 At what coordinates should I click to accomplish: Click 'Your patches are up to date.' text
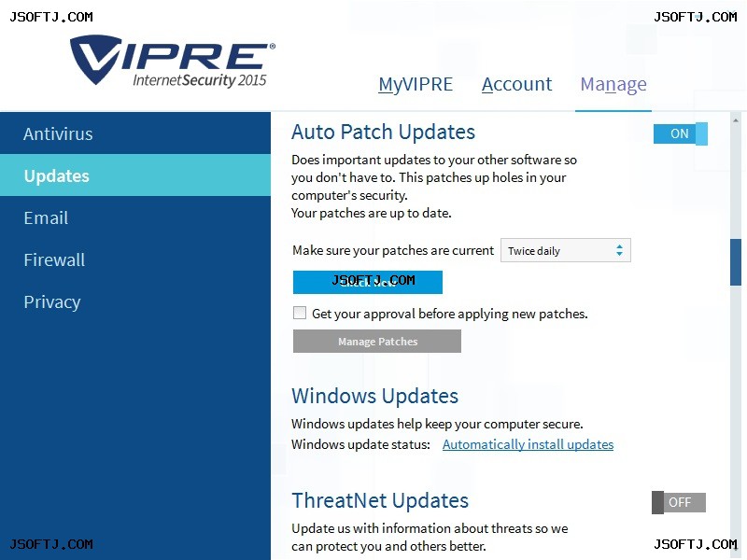coord(371,213)
